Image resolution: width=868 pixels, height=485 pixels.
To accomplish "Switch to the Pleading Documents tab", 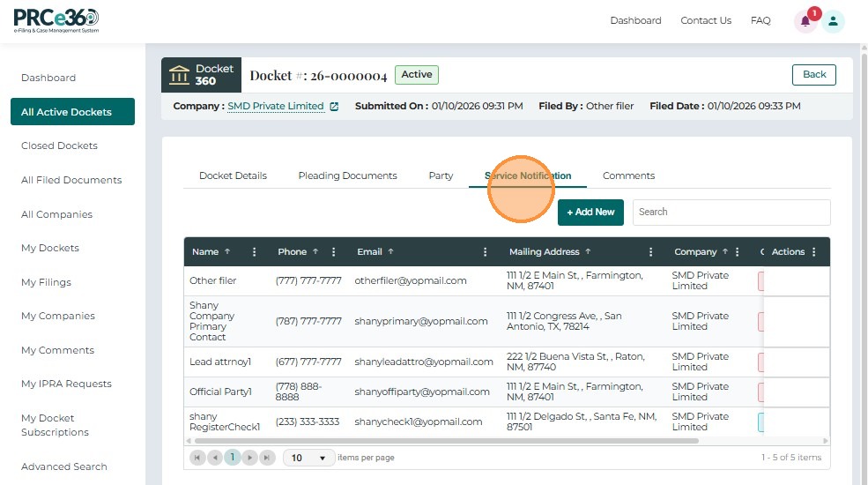I will (347, 175).
